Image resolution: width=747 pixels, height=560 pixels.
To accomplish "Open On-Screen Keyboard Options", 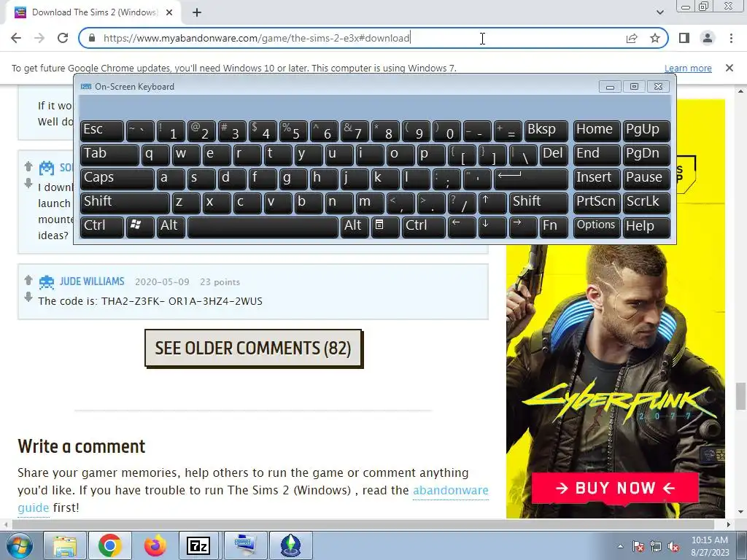I will (597, 227).
